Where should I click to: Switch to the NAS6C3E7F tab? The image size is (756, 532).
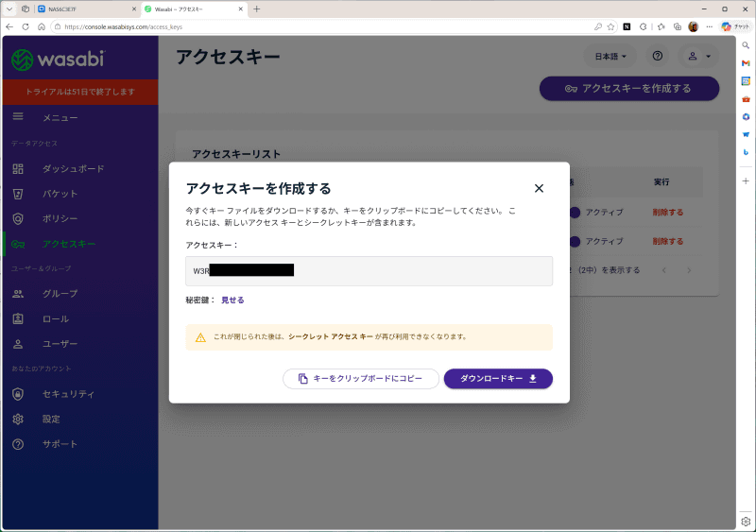(87, 9)
